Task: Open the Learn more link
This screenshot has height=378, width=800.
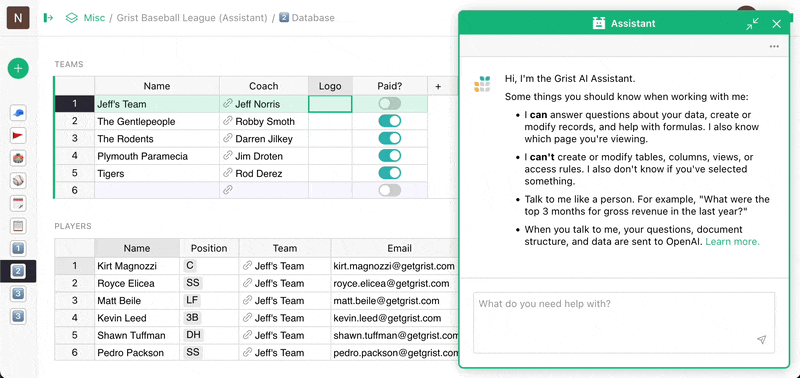Action: (732, 242)
